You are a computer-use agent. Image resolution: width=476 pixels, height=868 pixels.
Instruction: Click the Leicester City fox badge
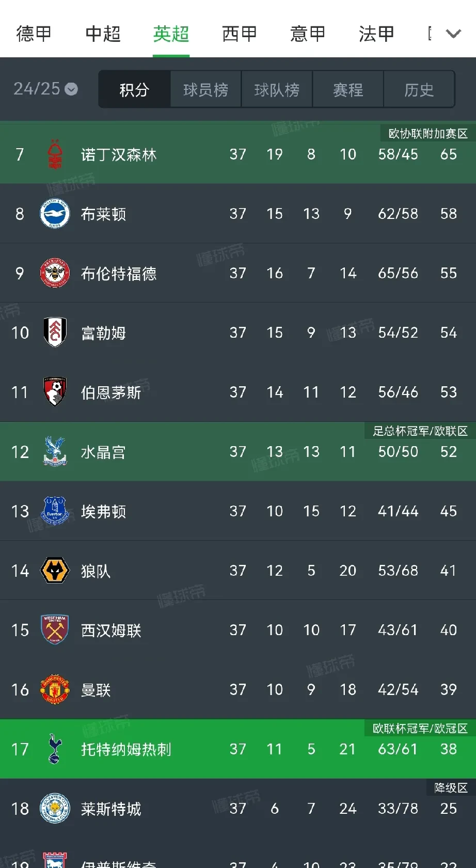click(x=55, y=809)
